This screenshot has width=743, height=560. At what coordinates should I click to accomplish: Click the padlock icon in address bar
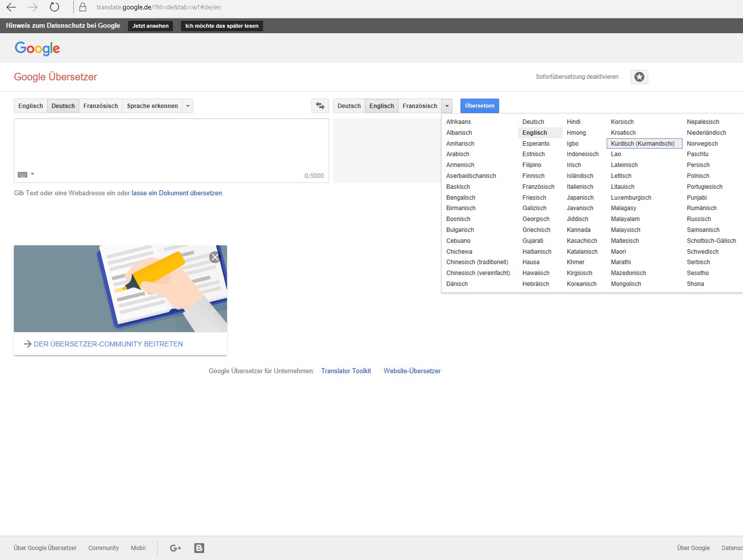(83, 7)
